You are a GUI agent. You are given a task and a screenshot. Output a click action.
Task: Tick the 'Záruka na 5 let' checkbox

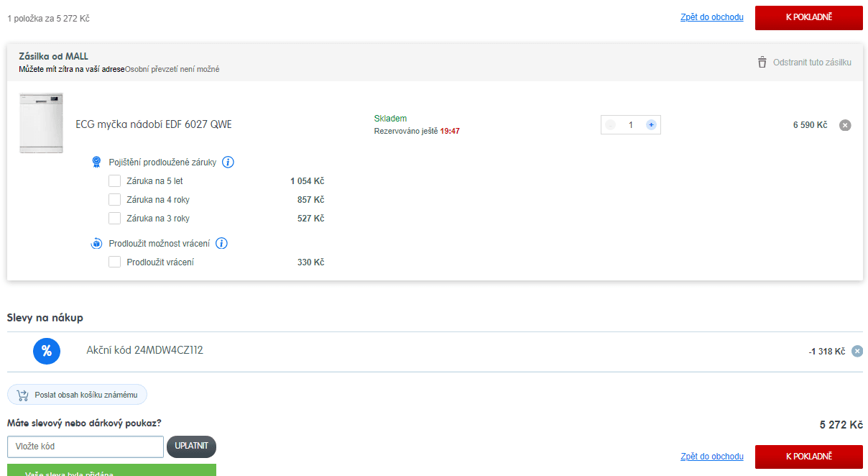click(114, 181)
